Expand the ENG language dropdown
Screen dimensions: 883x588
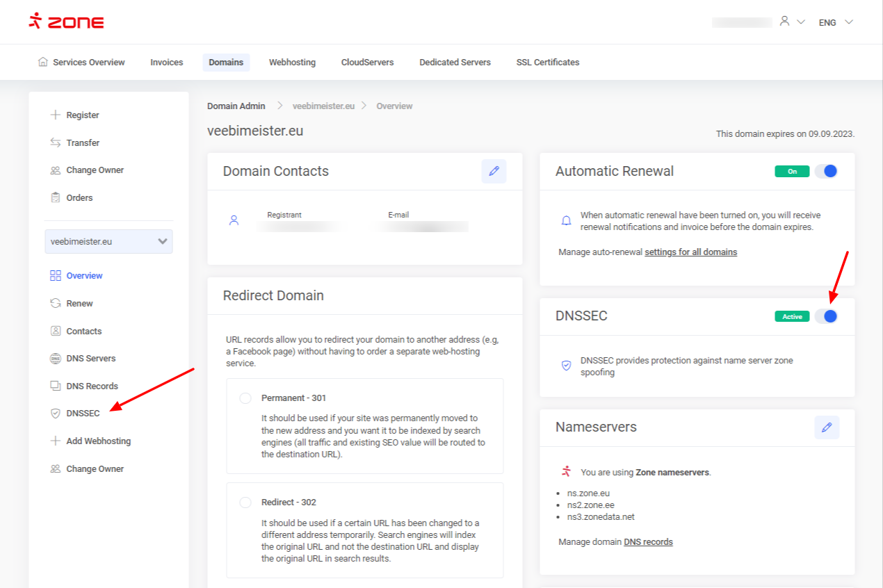click(835, 22)
